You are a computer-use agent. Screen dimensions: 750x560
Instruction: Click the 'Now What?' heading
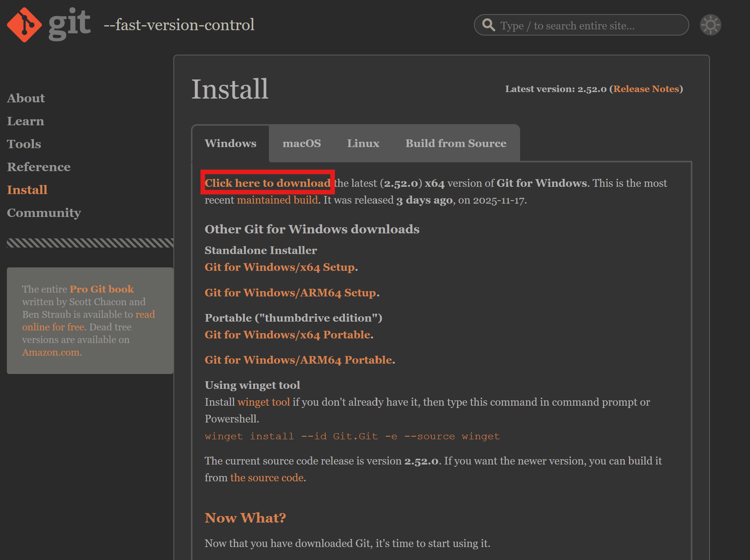(245, 518)
